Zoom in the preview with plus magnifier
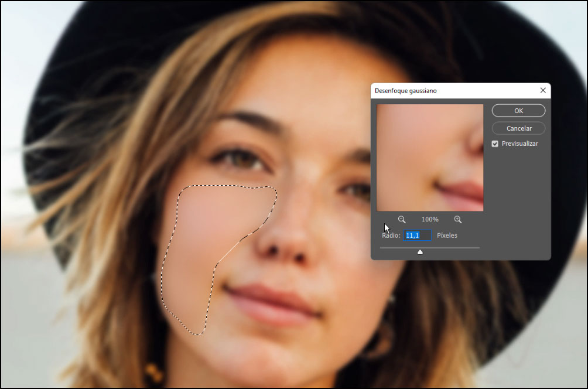This screenshot has height=389, width=588. [x=457, y=220]
